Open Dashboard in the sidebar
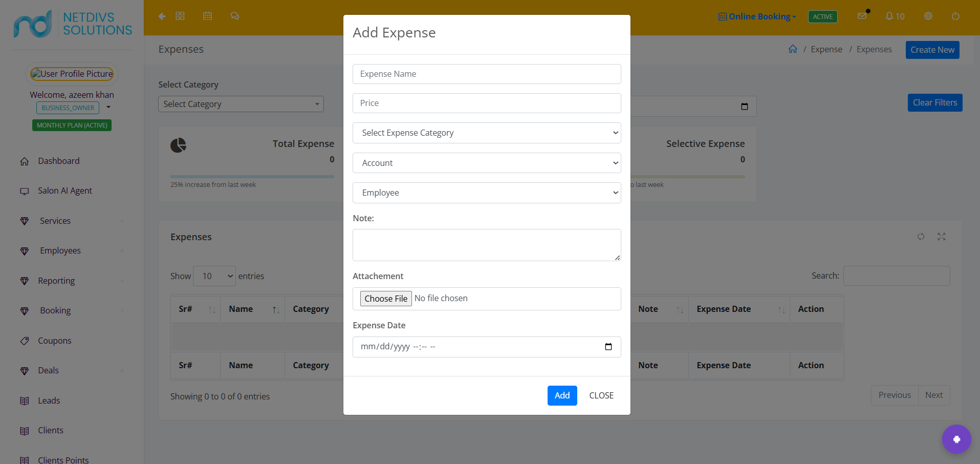This screenshot has width=980, height=464. 58,161
